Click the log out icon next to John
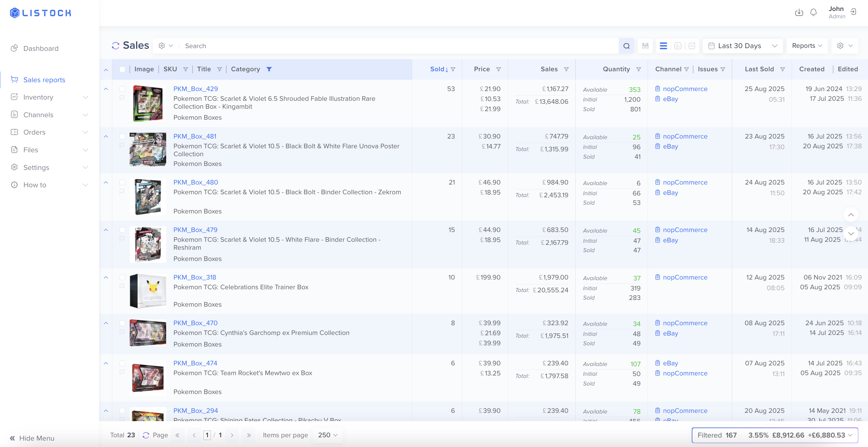Viewport: 868px width, 447px height. pyautogui.click(x=853, y=12)
